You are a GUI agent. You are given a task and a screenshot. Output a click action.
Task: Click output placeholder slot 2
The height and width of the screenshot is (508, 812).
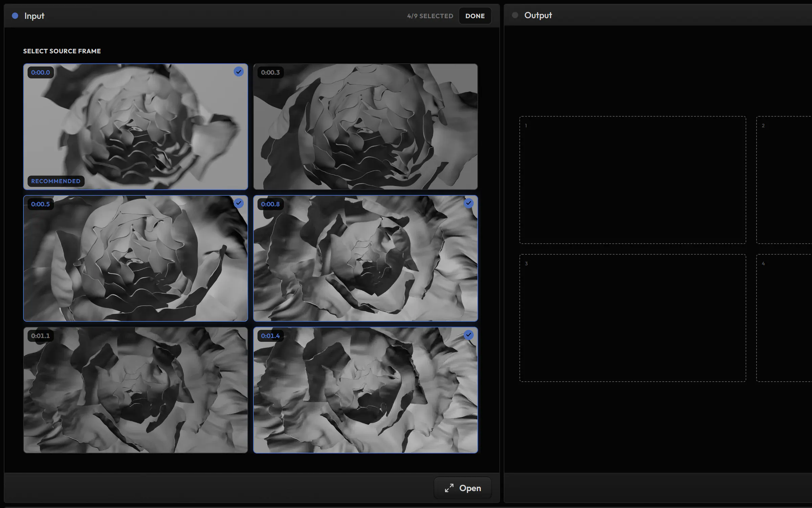click(784, 180)
